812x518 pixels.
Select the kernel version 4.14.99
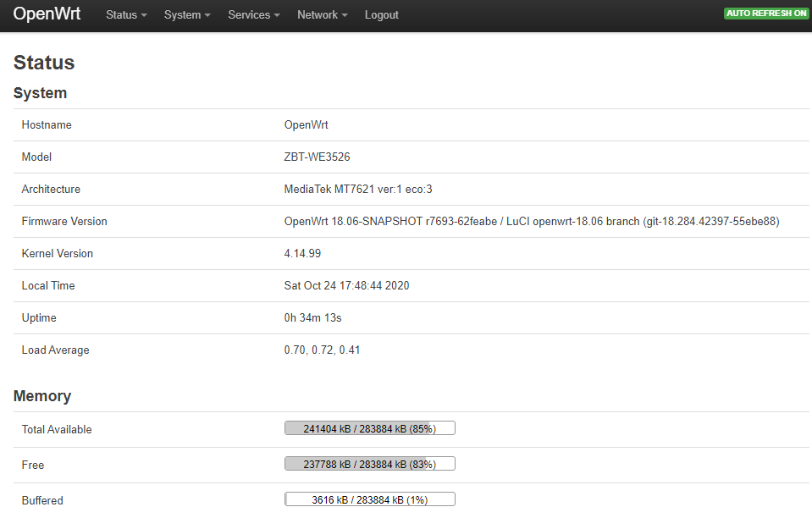pos(302,254)
